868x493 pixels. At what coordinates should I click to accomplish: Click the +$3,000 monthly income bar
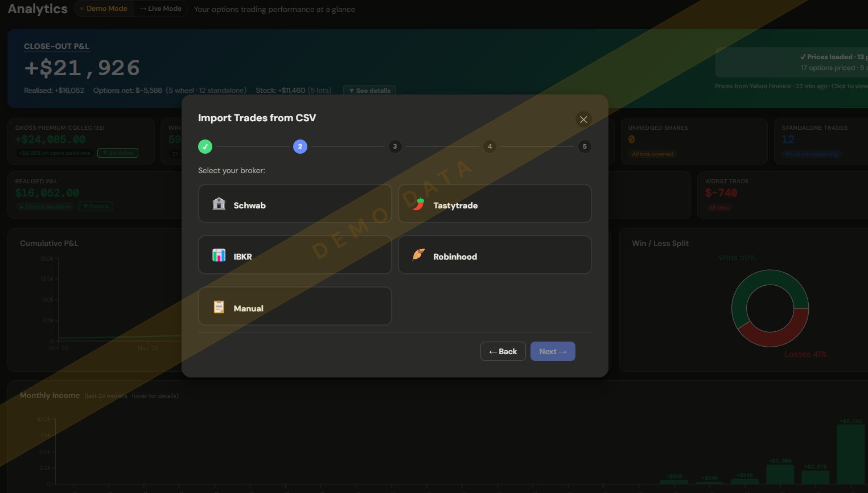tap(780, 474)
